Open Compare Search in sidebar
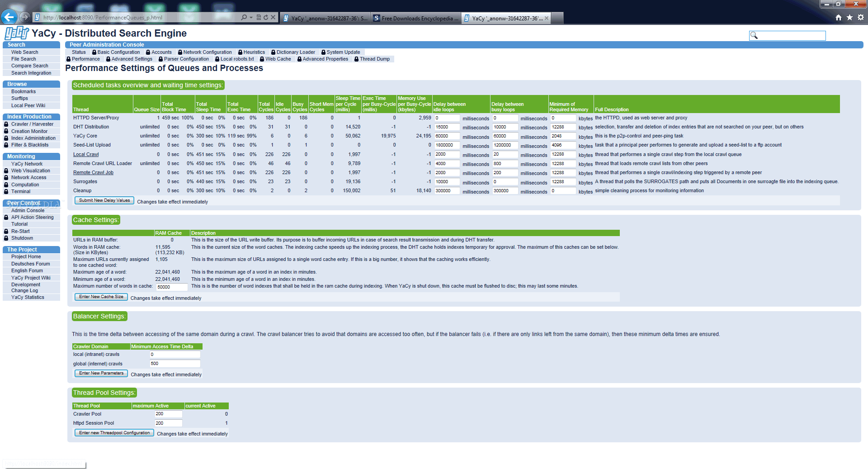The width and height of the screenshot is (868, 469). pyautogui.click(x=29, y=66)
